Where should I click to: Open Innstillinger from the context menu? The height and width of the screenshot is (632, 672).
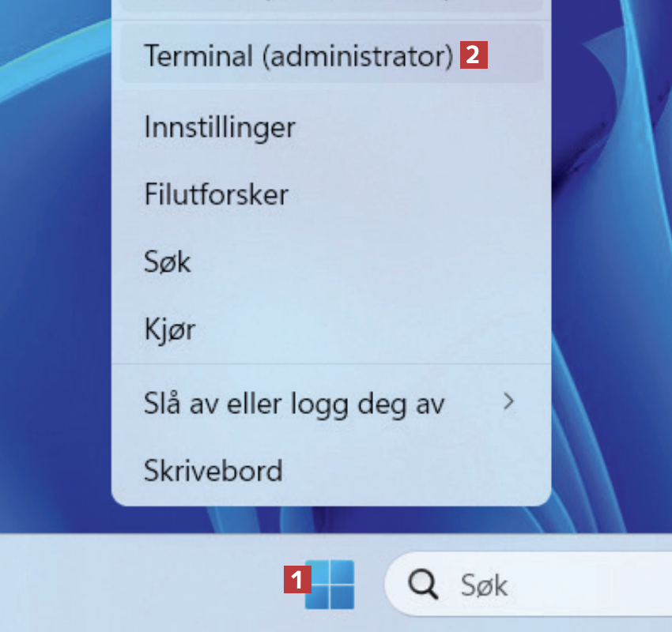pyautogui.click(x=220, y=127)
